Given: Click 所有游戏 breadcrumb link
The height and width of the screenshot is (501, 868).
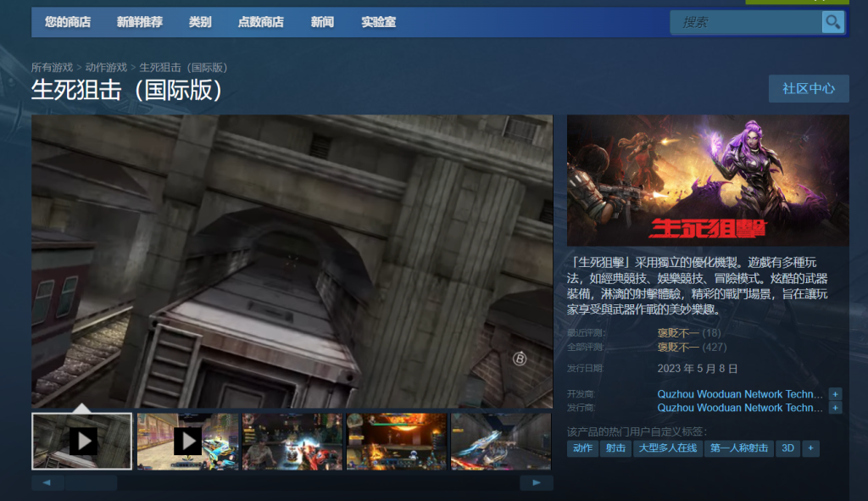Looking at the screenshot, I should point(52,68).
